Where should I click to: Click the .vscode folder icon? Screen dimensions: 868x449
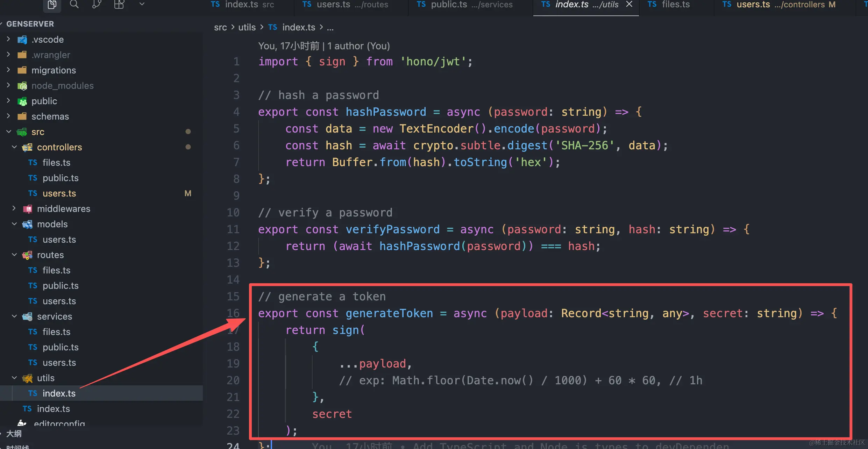coord(22,40)
